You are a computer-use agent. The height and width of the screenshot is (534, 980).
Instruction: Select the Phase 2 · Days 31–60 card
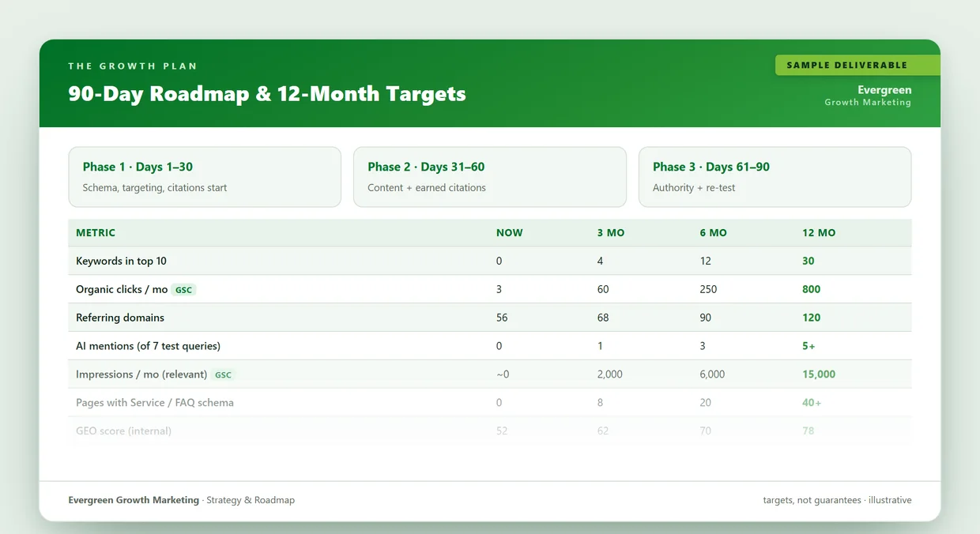point(490,177)
